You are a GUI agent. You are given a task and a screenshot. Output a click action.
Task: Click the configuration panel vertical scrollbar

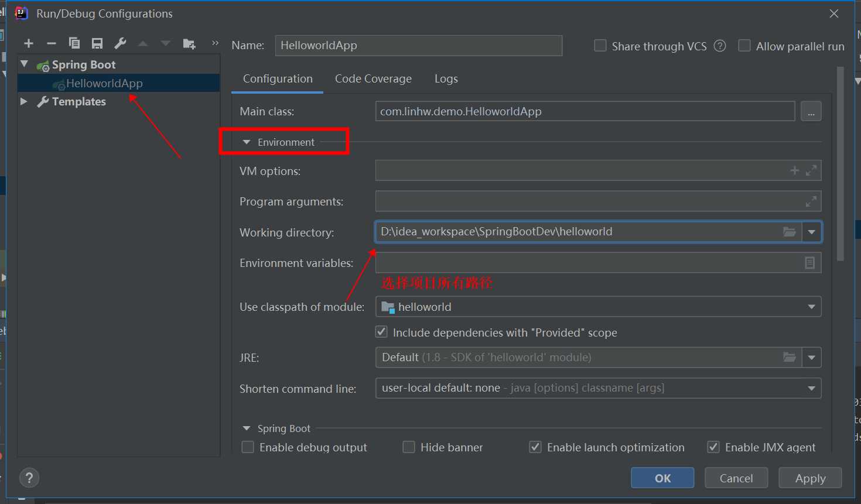(x=840, y=164)
